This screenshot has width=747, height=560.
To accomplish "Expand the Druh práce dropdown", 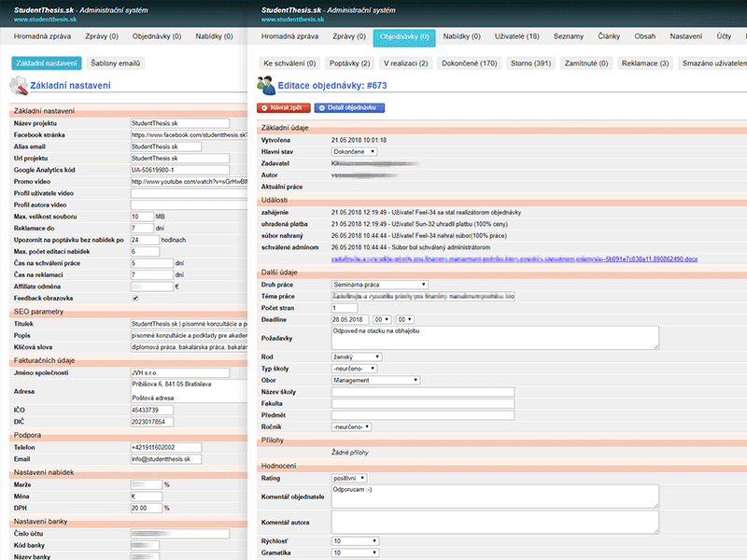I will coord(380,285).
